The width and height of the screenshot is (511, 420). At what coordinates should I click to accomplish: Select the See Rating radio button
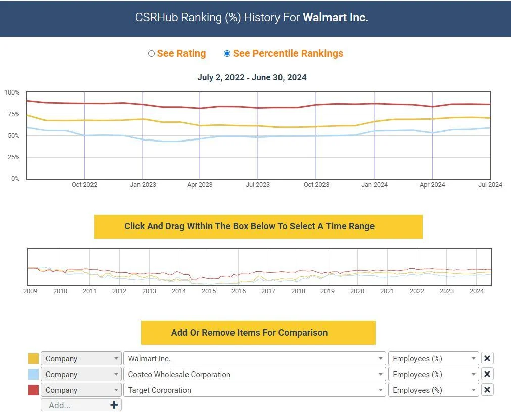[151, 54]
